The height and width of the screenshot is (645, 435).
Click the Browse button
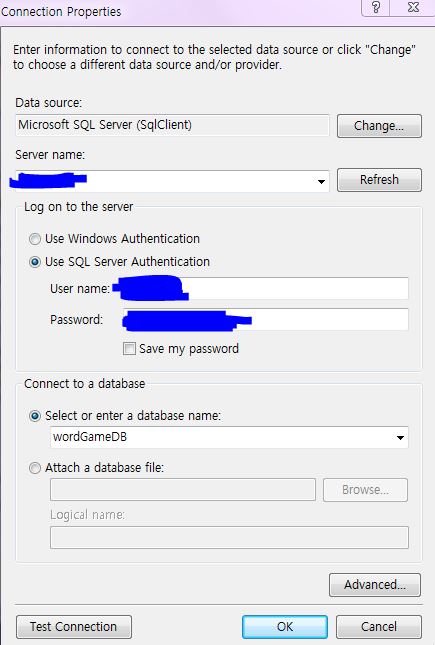pyautogui.click(x=365, y=490)
